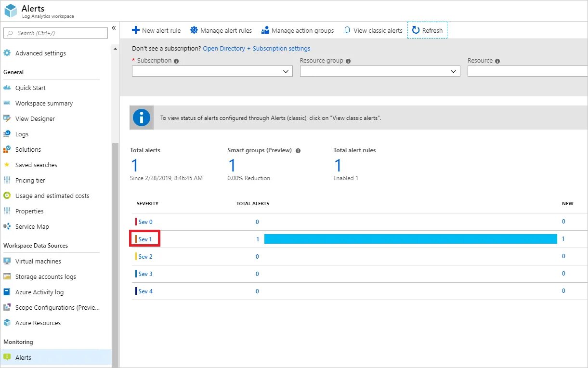This screenshot has width=588, height=368.
Task: Click the circular Refresh arrow icon
Action: [416, 30]
